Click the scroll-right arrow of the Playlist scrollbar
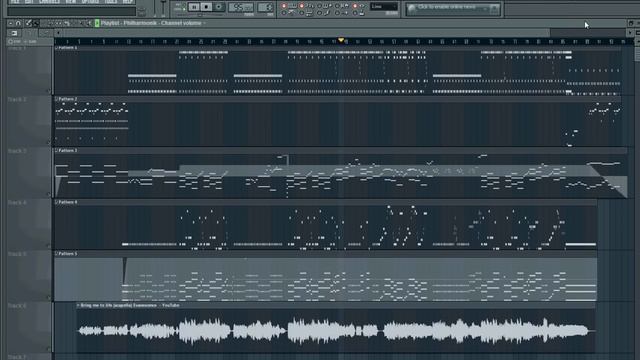This screenshot has height=360, width=640. tap(630, 32)
